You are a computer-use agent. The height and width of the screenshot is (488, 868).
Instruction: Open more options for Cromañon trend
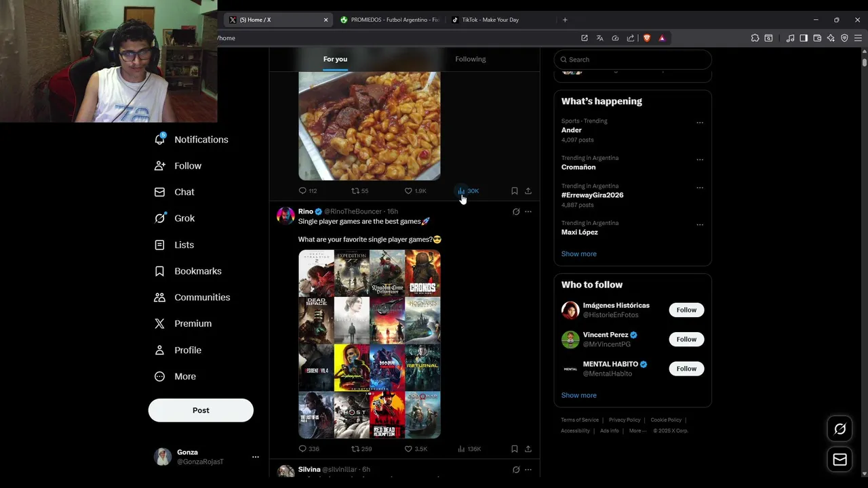click(700, 160)
